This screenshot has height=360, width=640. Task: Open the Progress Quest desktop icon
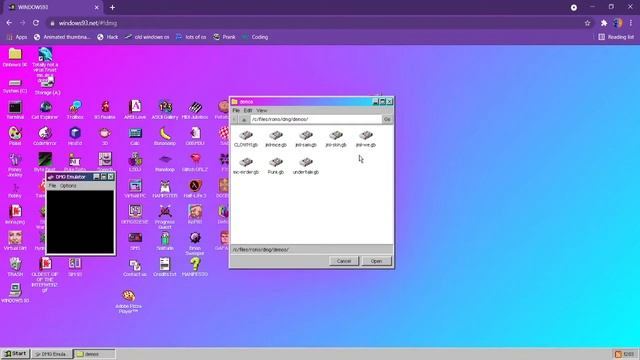click(x=165, y=217)
